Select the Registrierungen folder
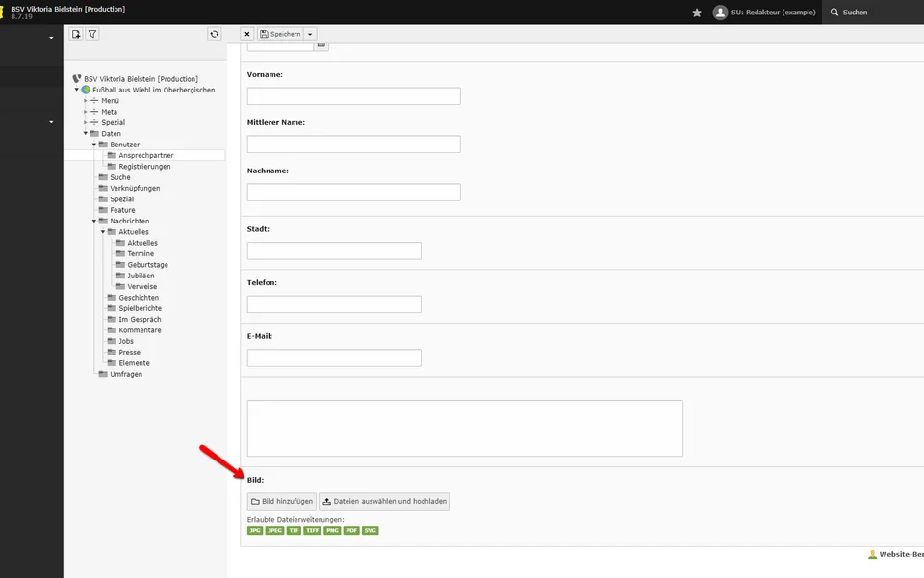This screenshot has height=578, width=924. point(144,167)
